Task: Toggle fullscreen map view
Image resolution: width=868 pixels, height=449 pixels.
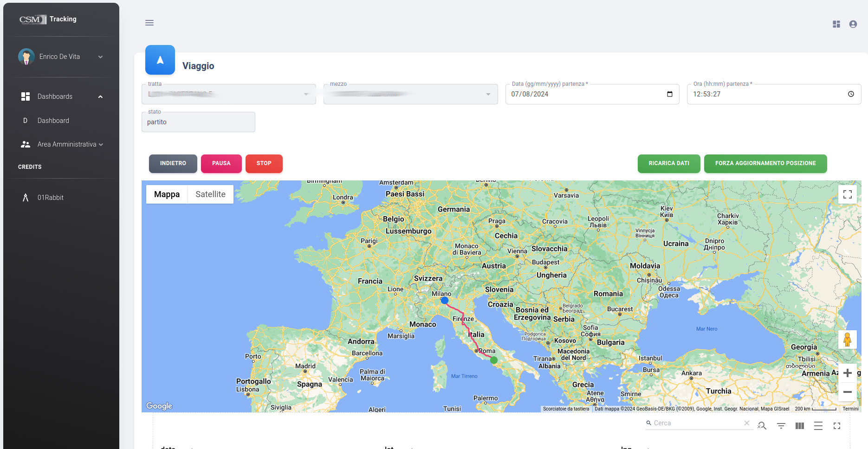Action: click(x=848, y=194)
